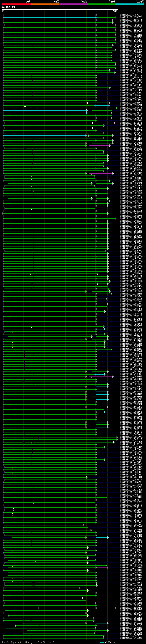Go to the UniRef100_A9PJ22 hit
Screen dimensions: 146x644
tap(131, 45)
